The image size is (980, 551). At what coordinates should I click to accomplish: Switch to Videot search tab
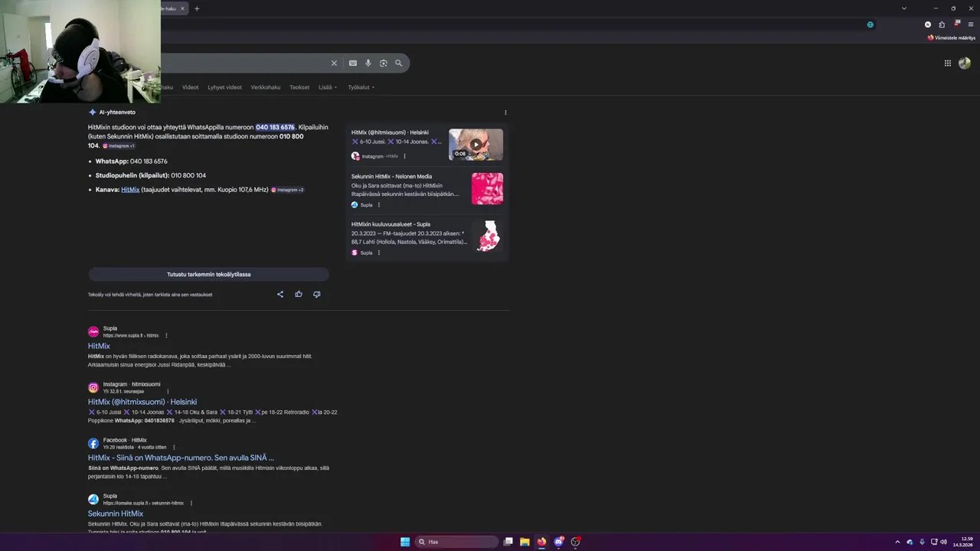coord(191,87)
